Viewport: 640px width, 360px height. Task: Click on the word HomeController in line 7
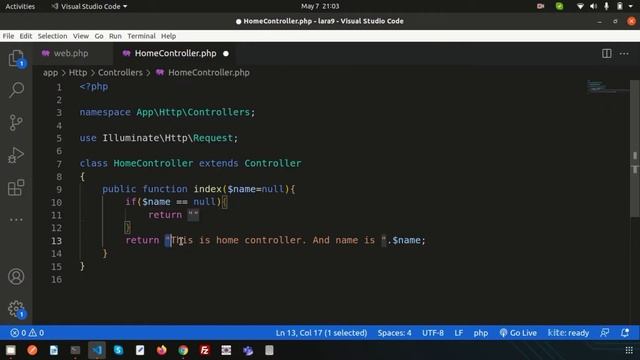(x=153, y=163)
